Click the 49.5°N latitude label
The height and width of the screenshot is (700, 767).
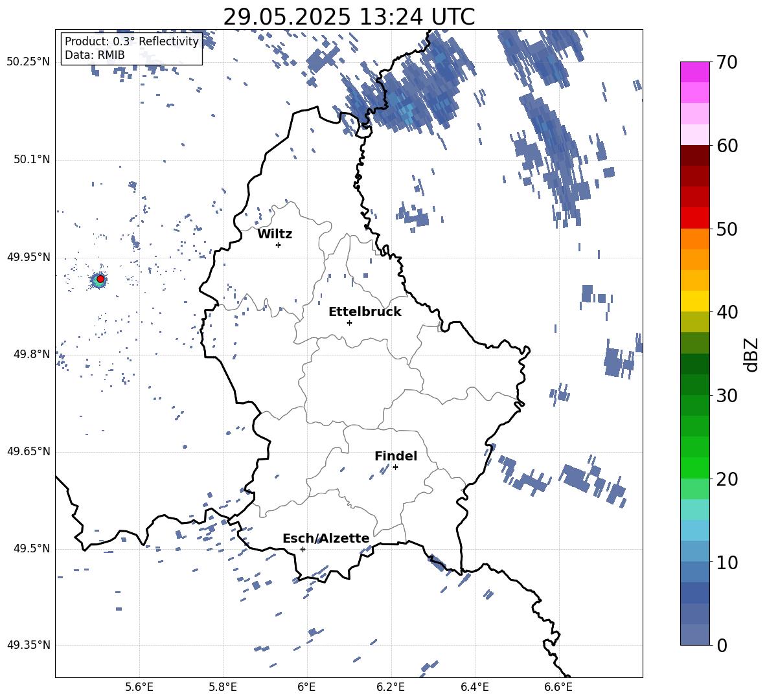(x=32, y=548)
